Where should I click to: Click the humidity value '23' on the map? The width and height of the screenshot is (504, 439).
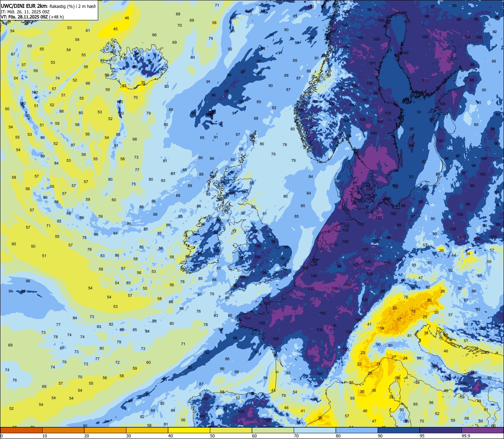[x=363, y=352]
